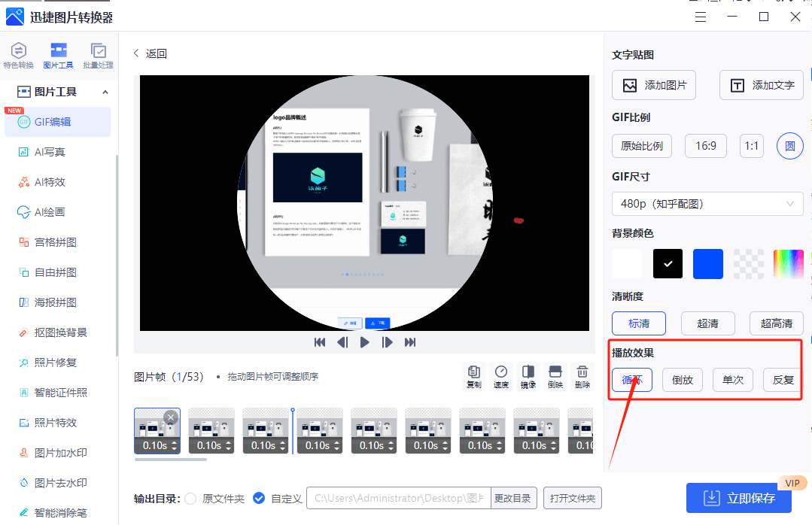Go back with the 返回 link
This screenshot has height=525, width=812.
(x=151, y=53)
